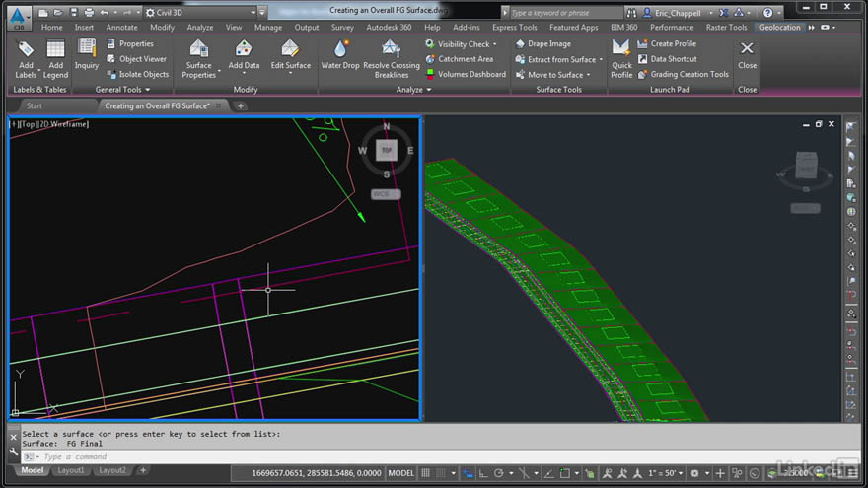Toggle Ortho mode in status bar
The width and height of the screenshot is (868, 488).
pos(483,473)
